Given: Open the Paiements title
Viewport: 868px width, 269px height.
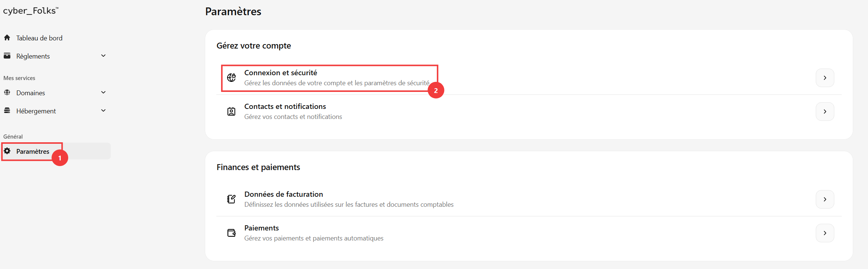Looking at the screenshot, I should tap(262, 228).
